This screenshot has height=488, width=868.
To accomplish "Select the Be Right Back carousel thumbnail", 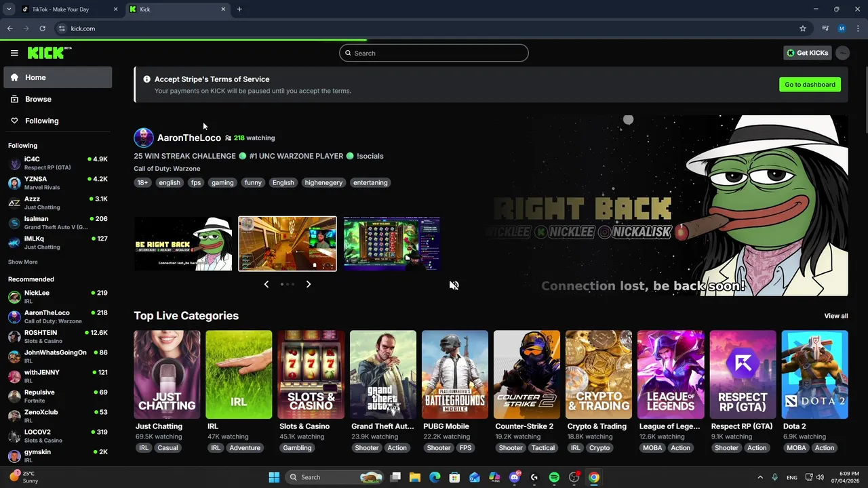I will coord(183,244).
